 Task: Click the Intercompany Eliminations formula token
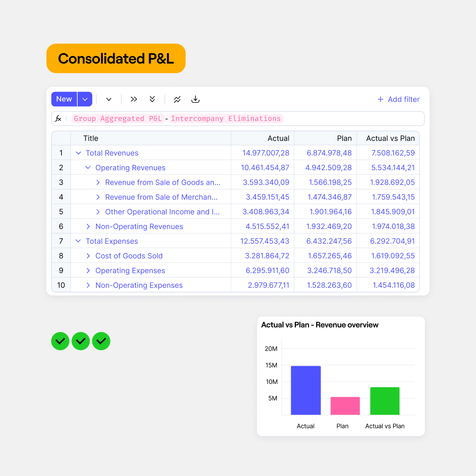tap(226, 119)
